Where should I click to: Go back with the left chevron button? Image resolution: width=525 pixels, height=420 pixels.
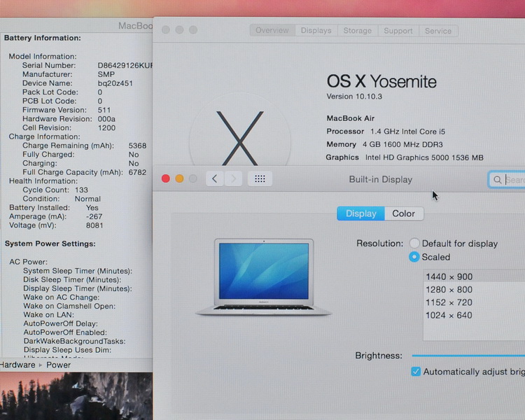point(215,179)
